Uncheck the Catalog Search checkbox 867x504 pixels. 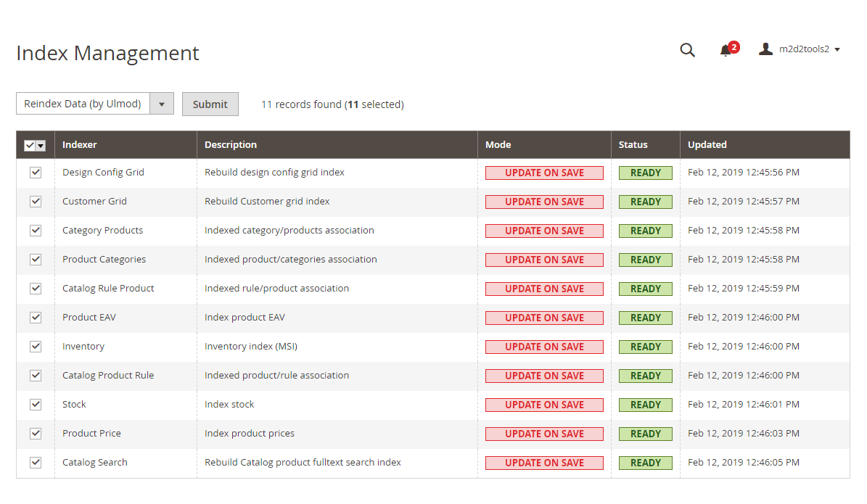click(36, 463)
